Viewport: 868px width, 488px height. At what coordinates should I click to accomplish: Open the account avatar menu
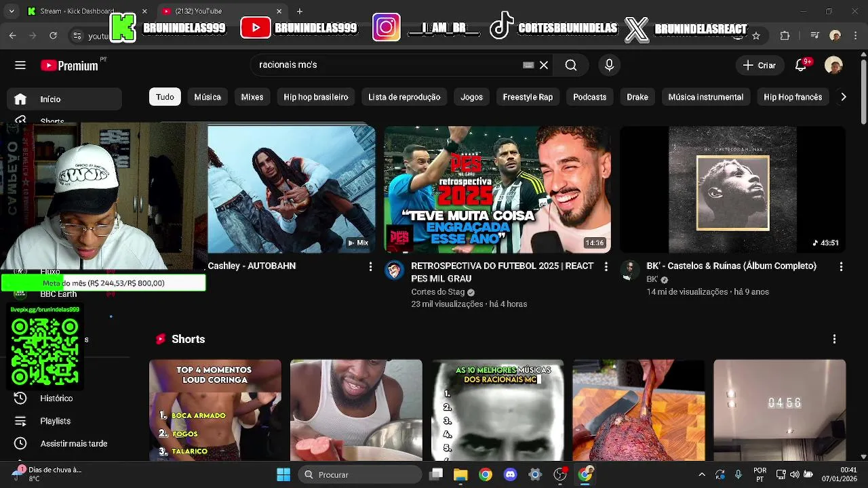[x=833, y=65]
